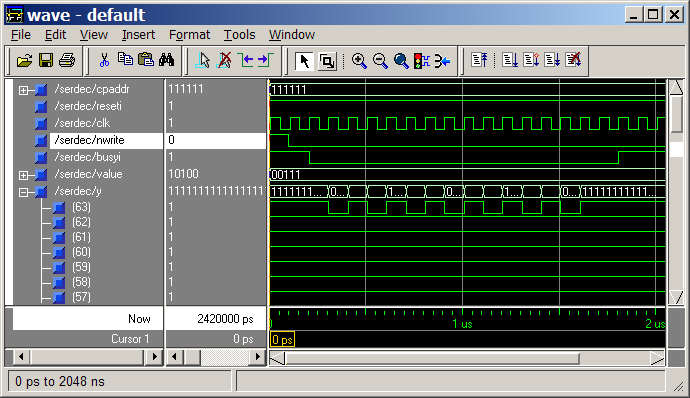Click the Copy icon
690x398 pixels.
(125, 59)
